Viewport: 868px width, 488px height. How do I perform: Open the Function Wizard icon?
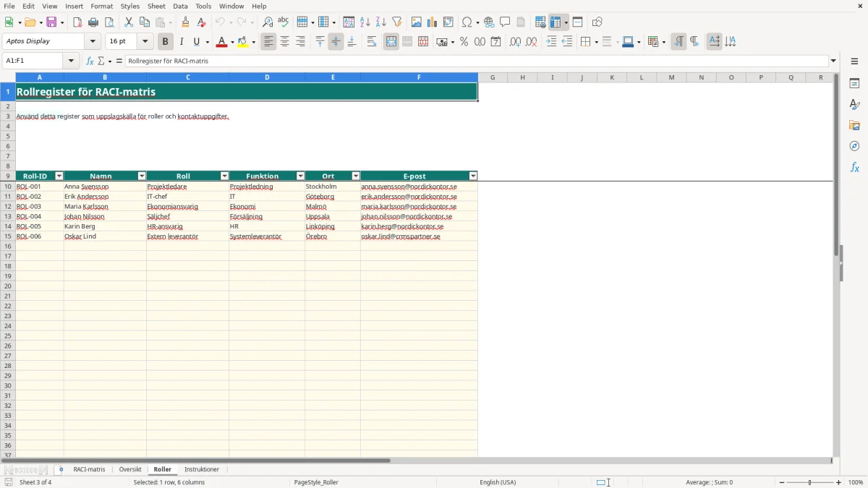(x=90, y=61)
